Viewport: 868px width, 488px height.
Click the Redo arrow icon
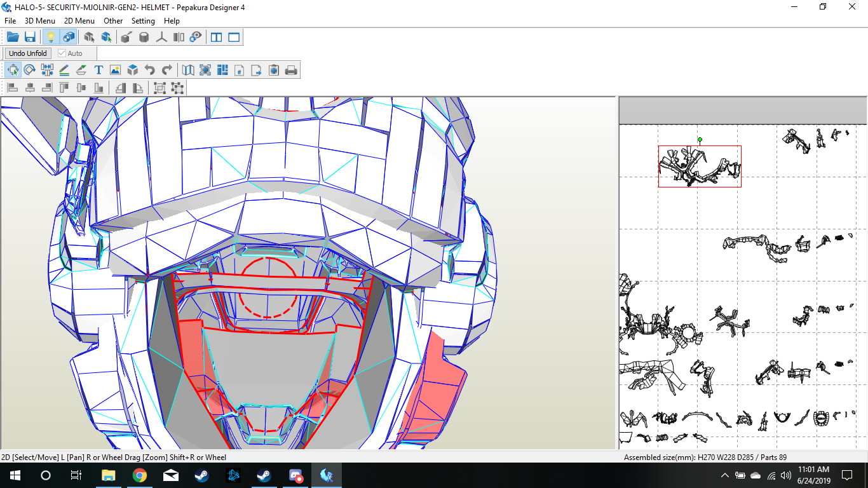[167, 70]
